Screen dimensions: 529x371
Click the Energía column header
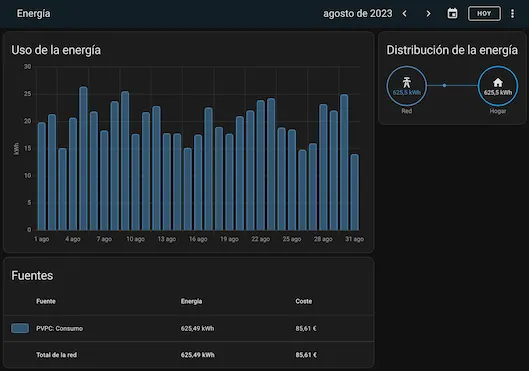coord(191,301)
